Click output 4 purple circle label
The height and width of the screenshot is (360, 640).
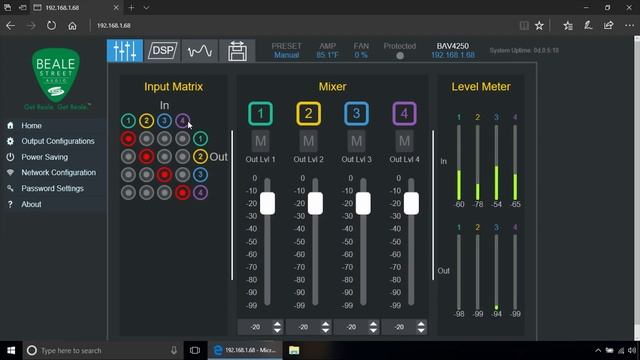200,193
